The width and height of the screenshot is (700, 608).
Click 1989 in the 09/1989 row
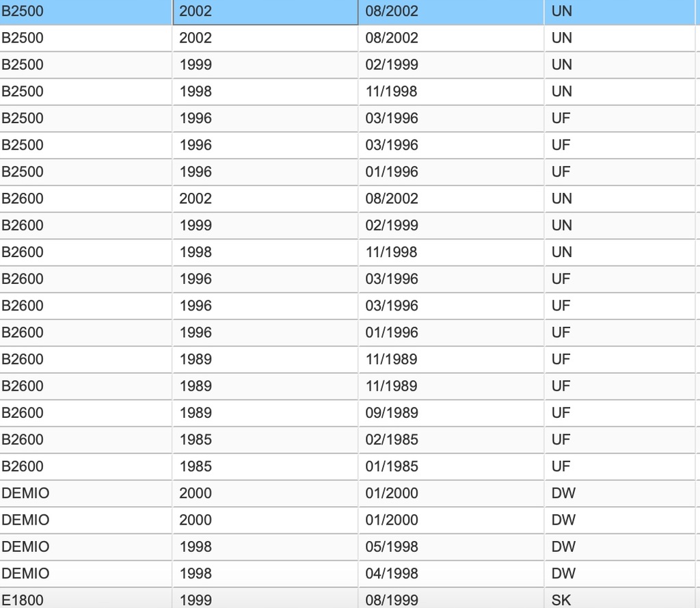(x=265, y=413)
